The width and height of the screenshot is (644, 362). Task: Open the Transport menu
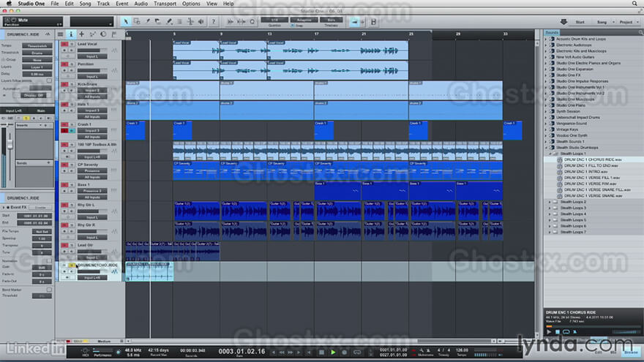[165, 3]
